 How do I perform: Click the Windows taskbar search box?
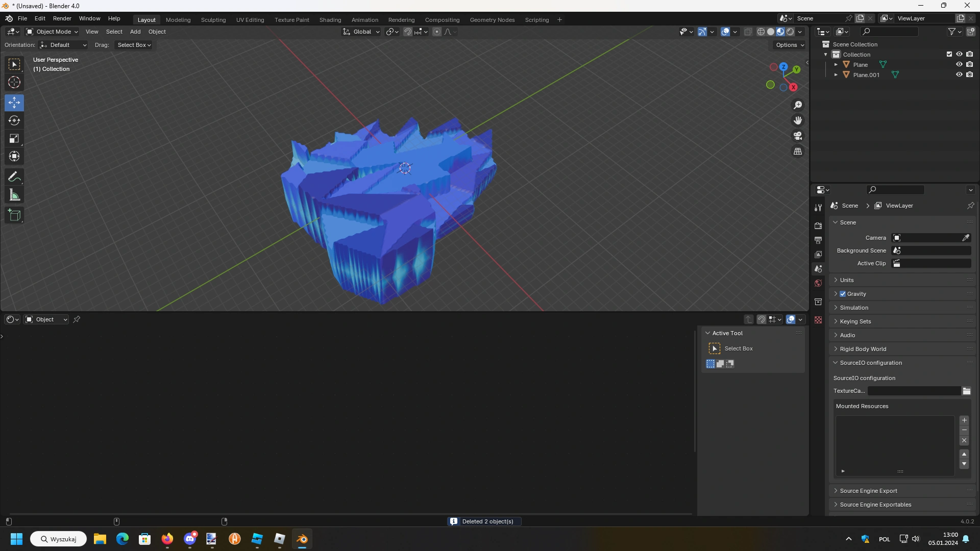[x=58, y=539]
